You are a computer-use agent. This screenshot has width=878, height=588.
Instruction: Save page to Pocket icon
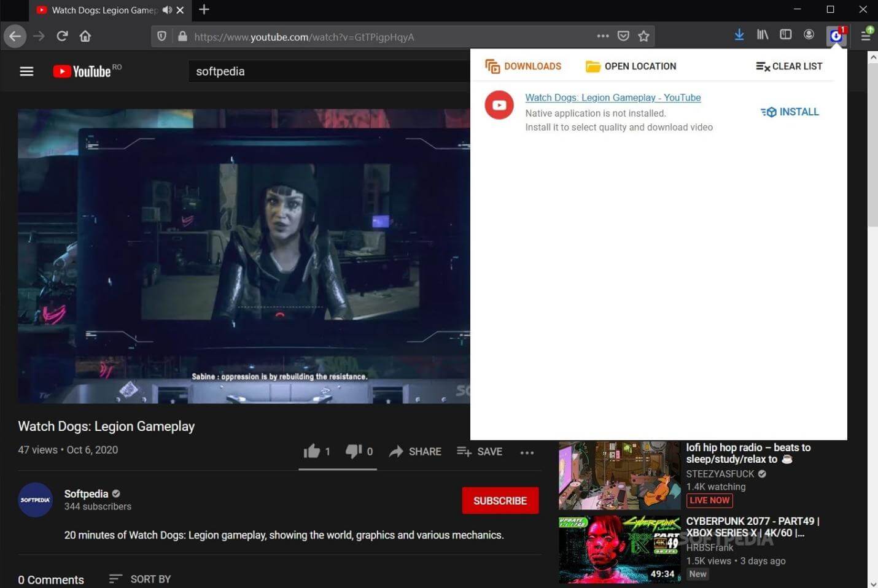pyautogui.click(x=623, y=36)
